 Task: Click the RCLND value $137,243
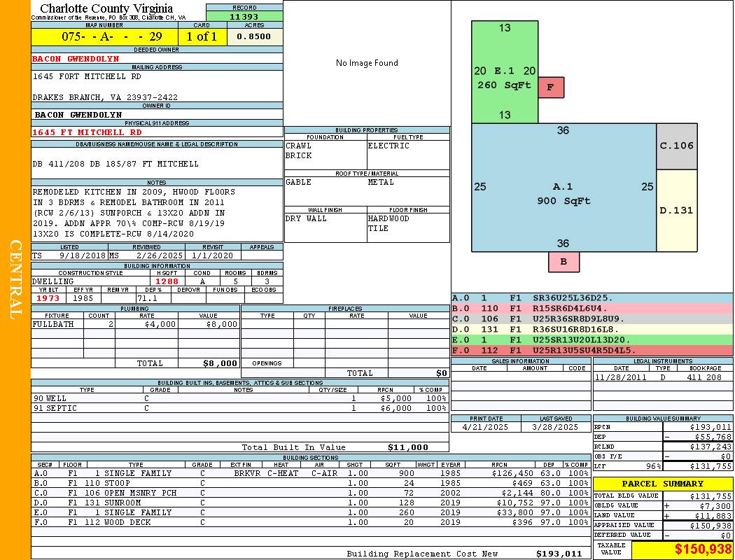[710, 447]
